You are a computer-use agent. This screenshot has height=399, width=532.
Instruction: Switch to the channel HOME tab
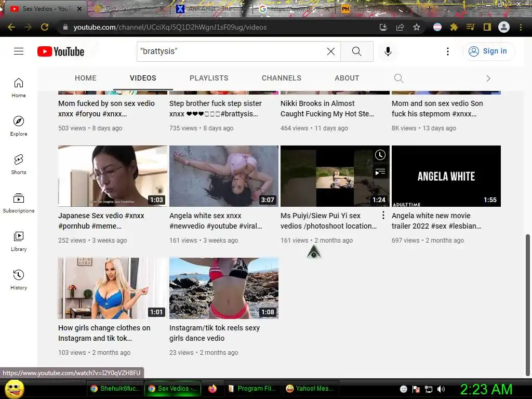pos(86,78)
